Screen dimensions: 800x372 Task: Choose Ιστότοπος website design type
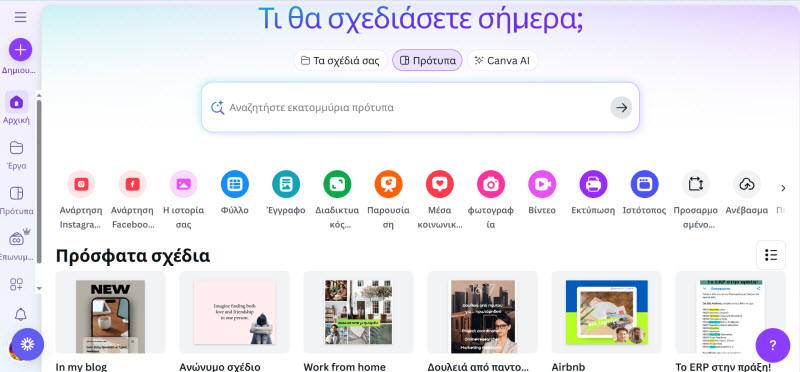pos(644,193)
